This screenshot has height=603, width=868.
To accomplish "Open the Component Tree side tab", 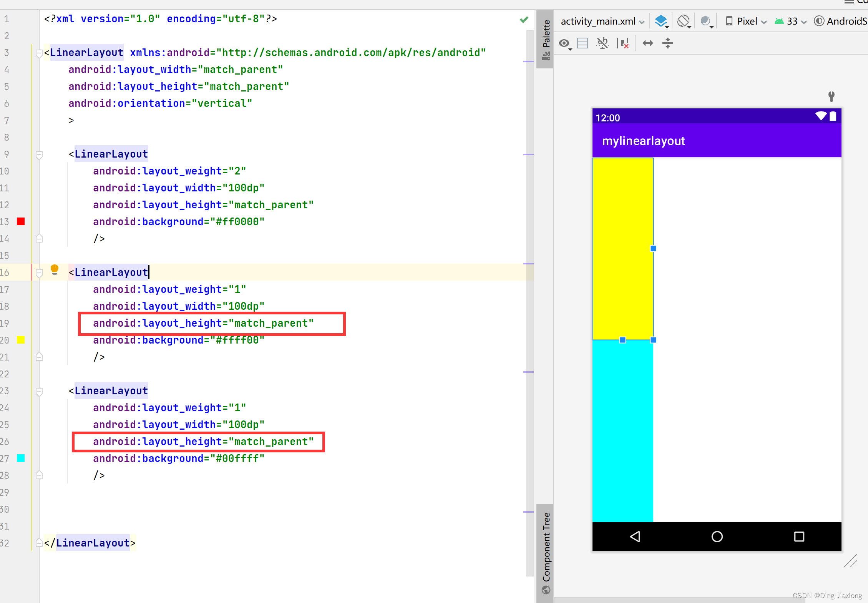I will click(x=545, y=553).
